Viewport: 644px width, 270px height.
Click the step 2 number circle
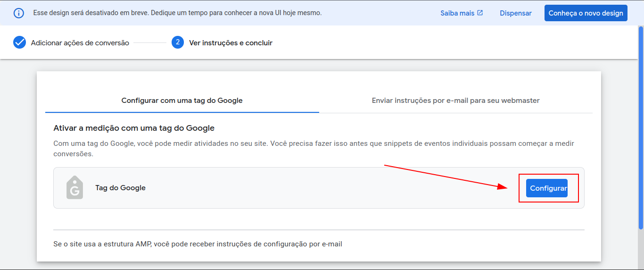coord(178,42)
